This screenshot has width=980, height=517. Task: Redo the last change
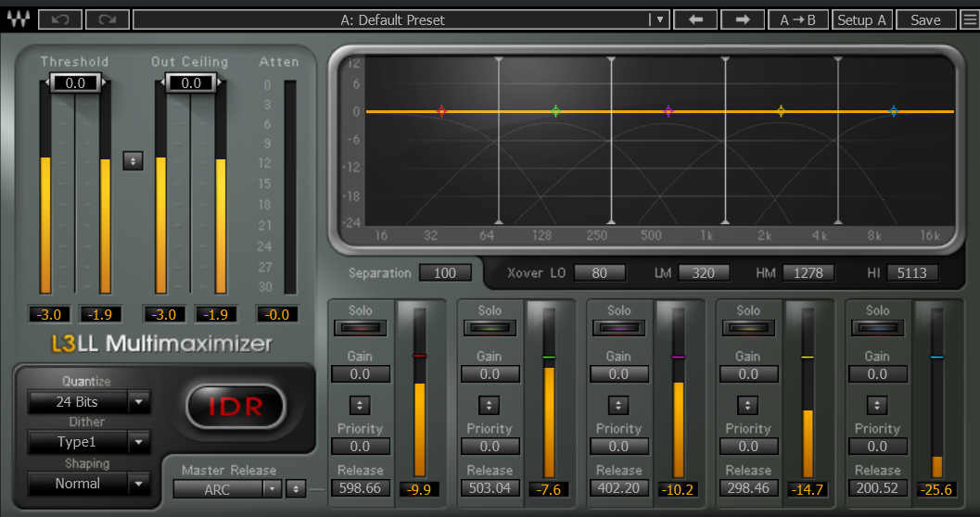click(107, 19)
